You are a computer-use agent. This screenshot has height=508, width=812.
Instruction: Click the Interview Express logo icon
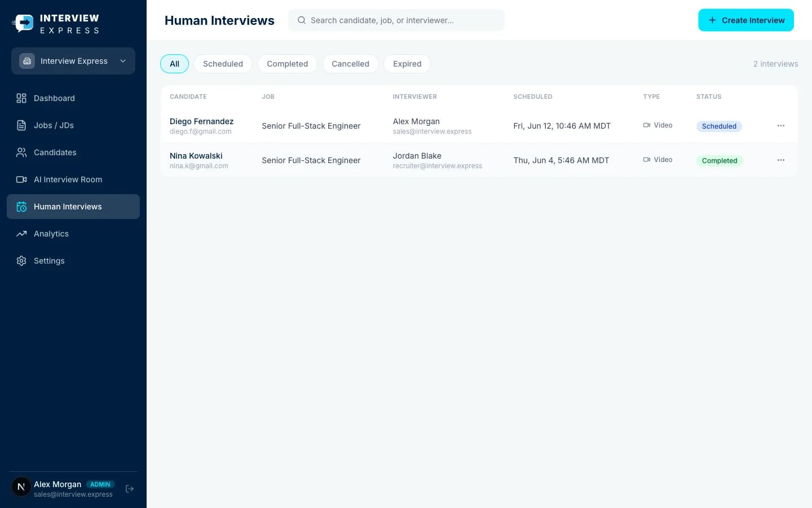tap(23, 23)
